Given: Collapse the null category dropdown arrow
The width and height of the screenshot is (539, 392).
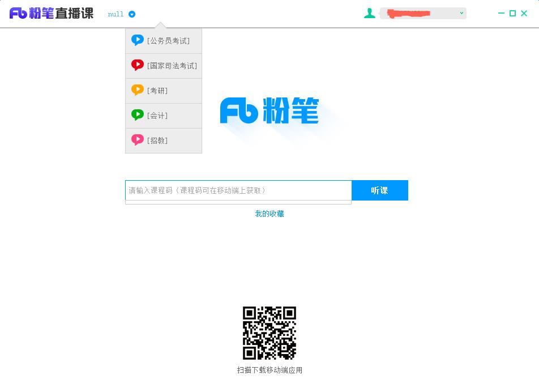Looking at the screenshot, I should [x=132, y=14].
